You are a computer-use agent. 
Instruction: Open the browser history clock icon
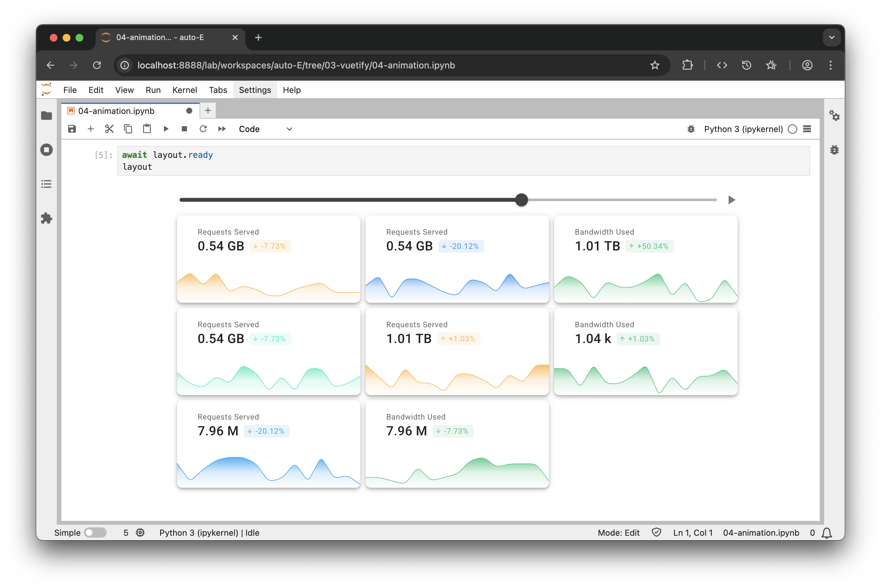coord(746,65)
